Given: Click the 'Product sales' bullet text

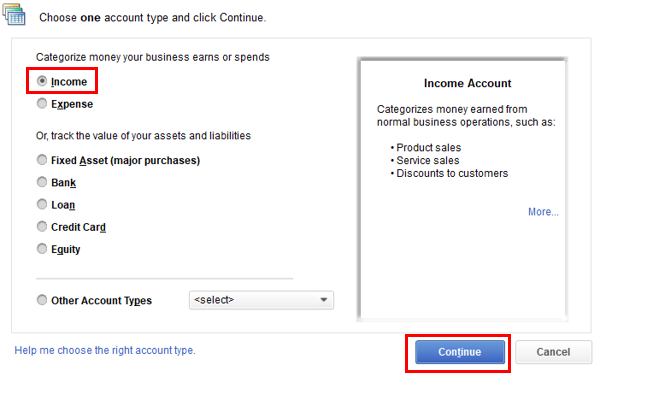Looking at the screenshot, I should click(x=428, y=147).
